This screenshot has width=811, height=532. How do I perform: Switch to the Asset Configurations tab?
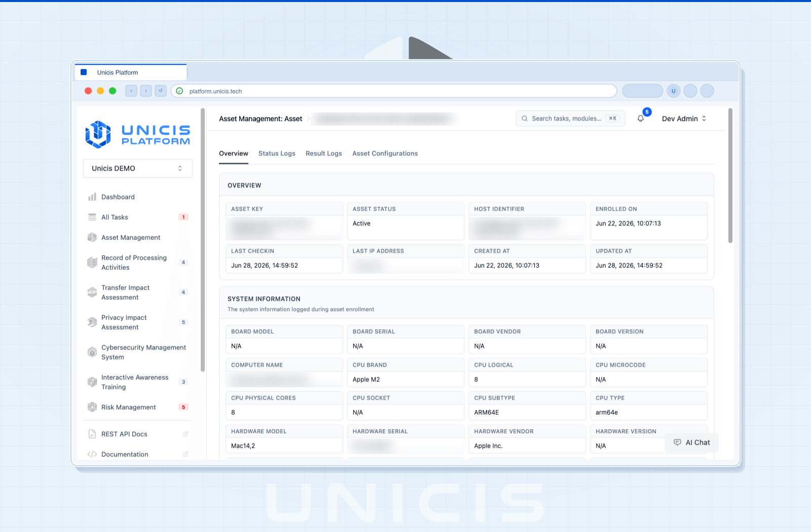point(385,154)
